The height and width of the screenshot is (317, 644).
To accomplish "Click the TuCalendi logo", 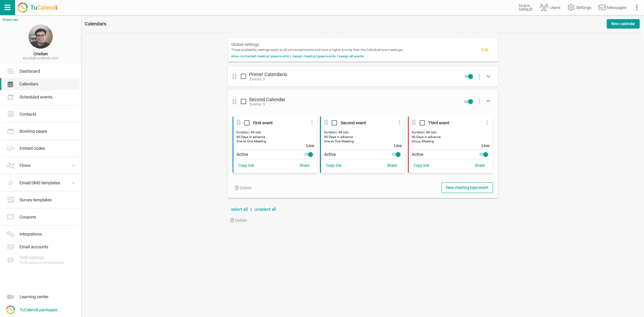I will point(38,7).
